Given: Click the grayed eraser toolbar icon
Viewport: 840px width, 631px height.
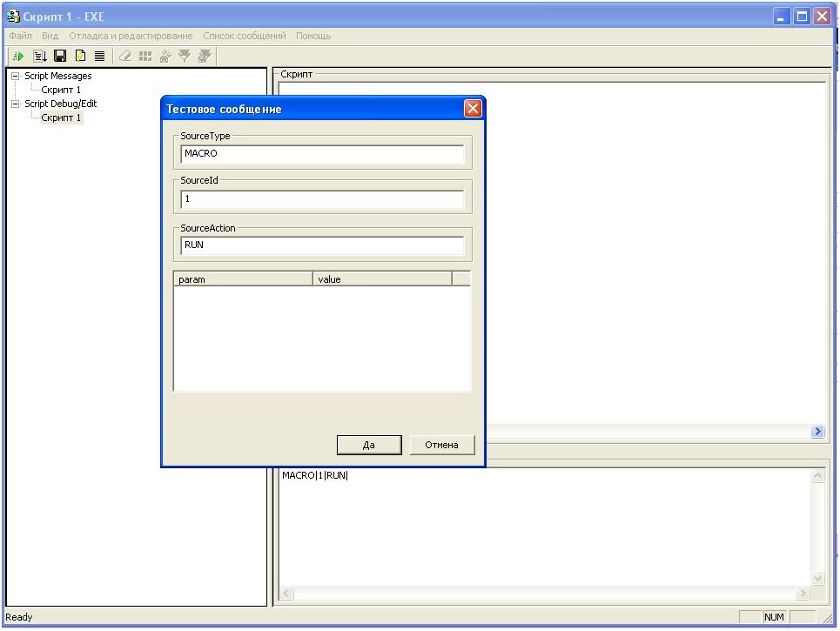Looking at the screenshot, I should click(x=124, y=56).
